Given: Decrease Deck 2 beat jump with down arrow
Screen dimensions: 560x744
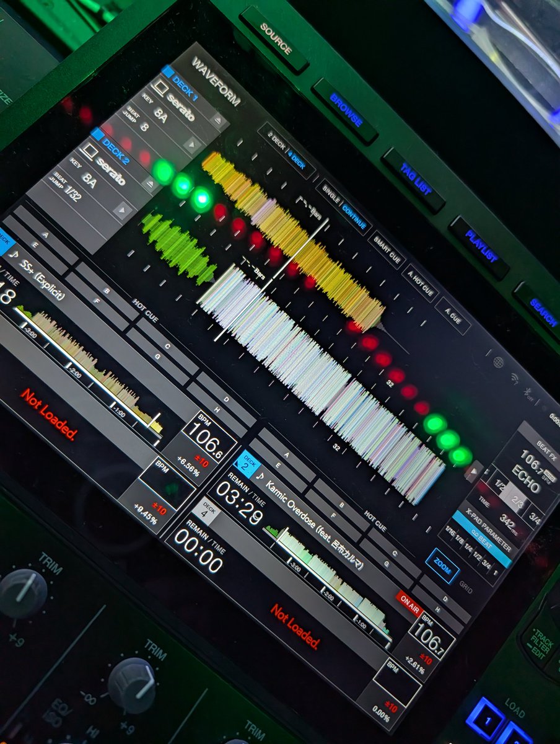Looking at the screenshot, I should click(123, 210).
